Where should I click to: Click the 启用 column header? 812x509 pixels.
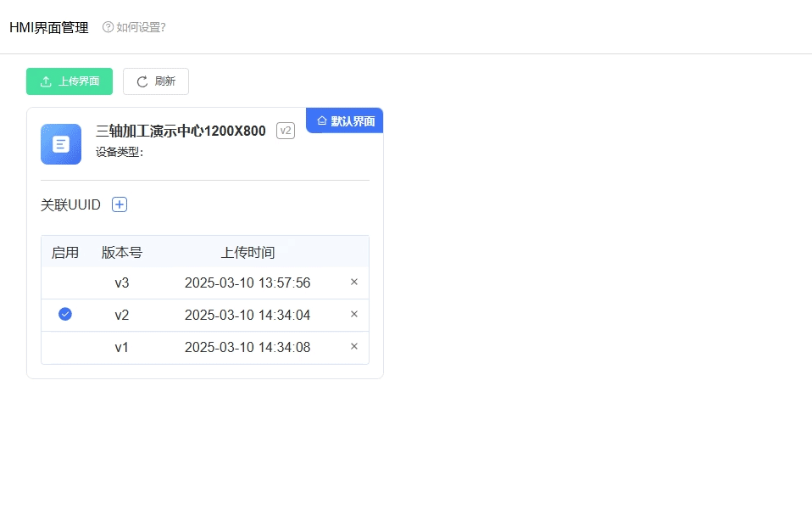tap(65, 252)
